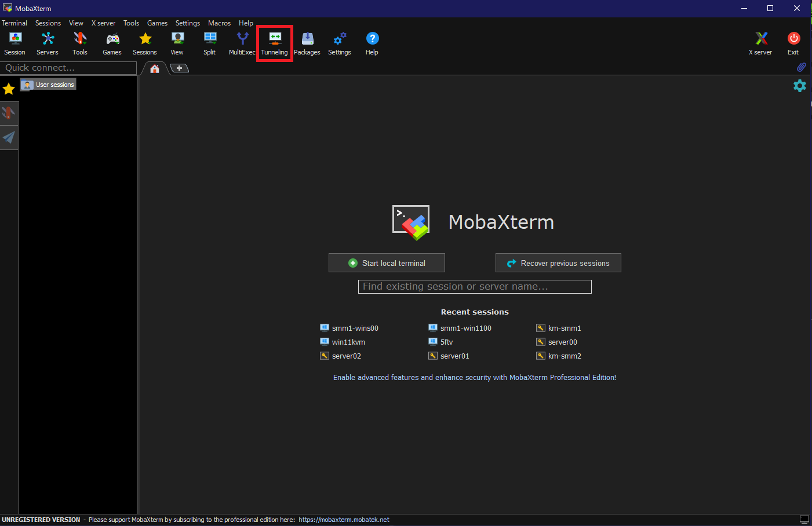This screenshot has height=526, width=812.
Task: Toggle the attachments paperclip above the sidebar
Action: (802, 67)
